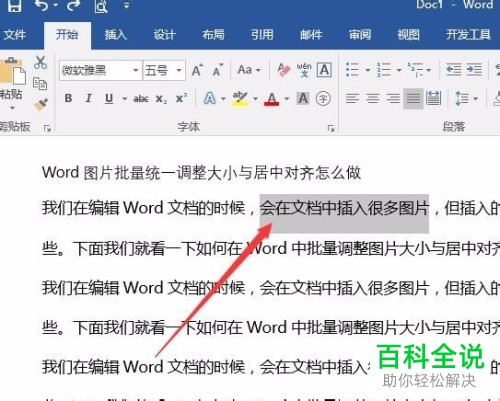Click the Save icon in quick access toolbar
The image size is (500, 401).
[14, 5]
